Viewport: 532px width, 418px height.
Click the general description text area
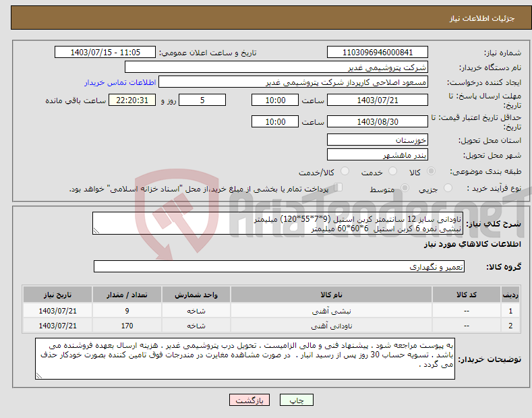(x=278, y=223)
